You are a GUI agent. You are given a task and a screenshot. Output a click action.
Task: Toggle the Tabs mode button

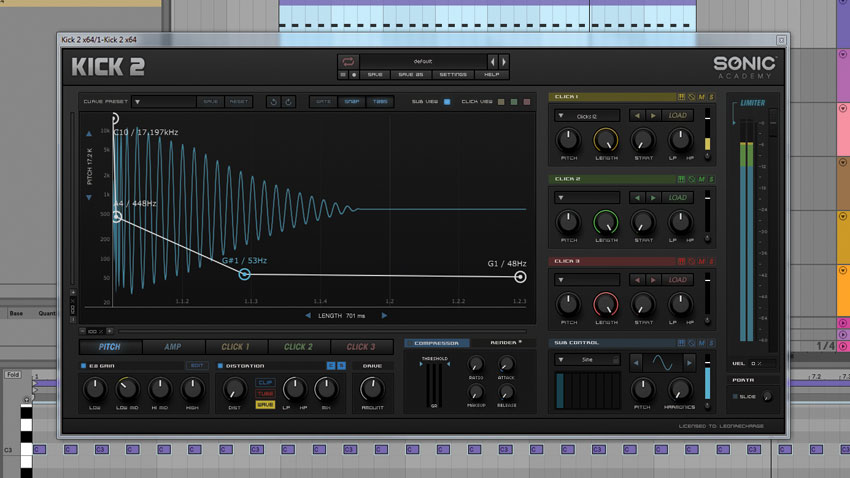(380, 102)
